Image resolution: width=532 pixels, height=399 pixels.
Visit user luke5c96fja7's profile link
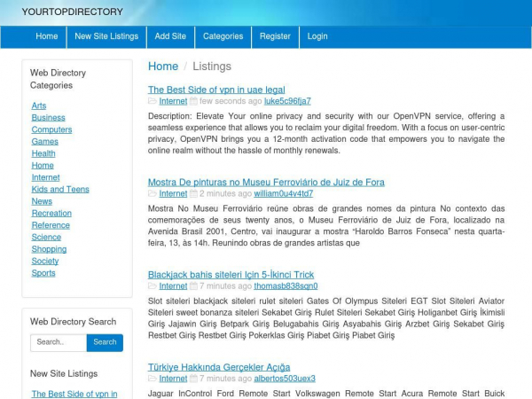point(287,101)
